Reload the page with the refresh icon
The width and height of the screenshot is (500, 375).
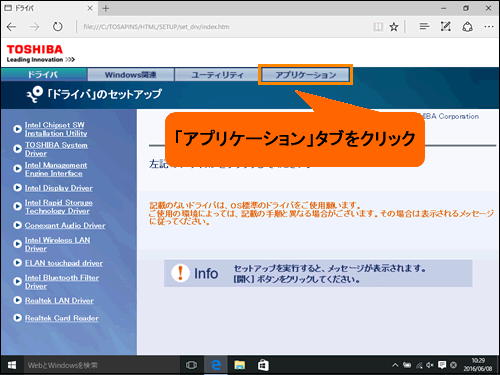tap(58, 27)
